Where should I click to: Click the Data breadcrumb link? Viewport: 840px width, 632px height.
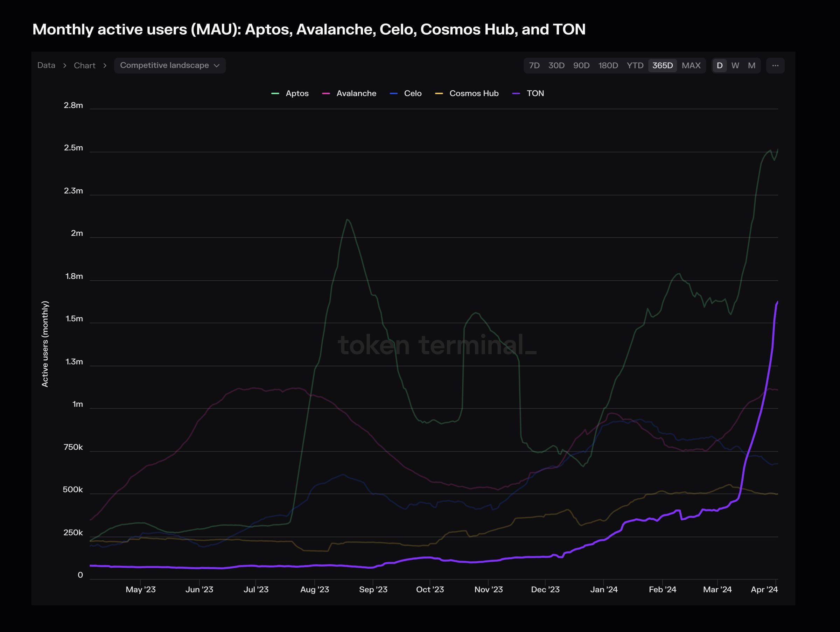pyautogui.click(x=46, y=65)
